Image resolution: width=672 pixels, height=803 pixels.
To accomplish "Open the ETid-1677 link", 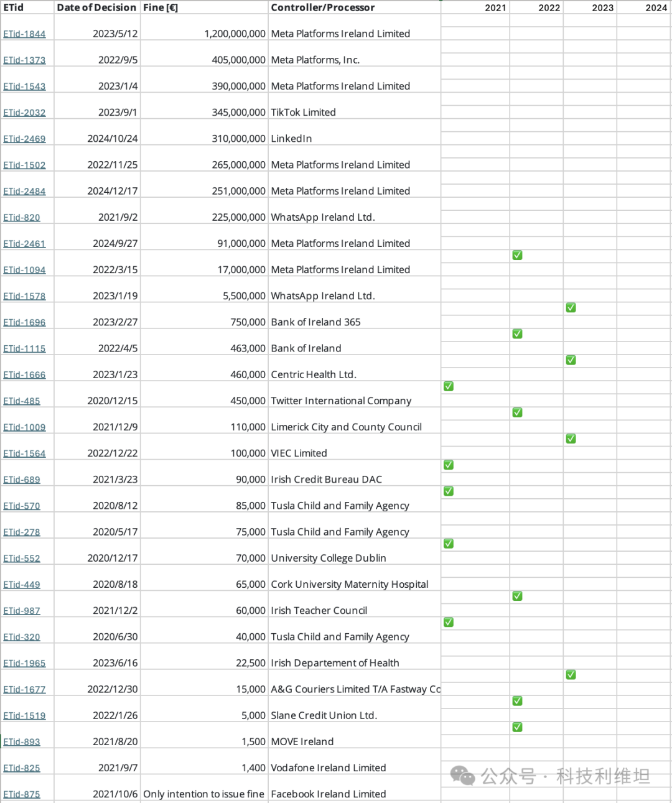I will click(24, 689).
